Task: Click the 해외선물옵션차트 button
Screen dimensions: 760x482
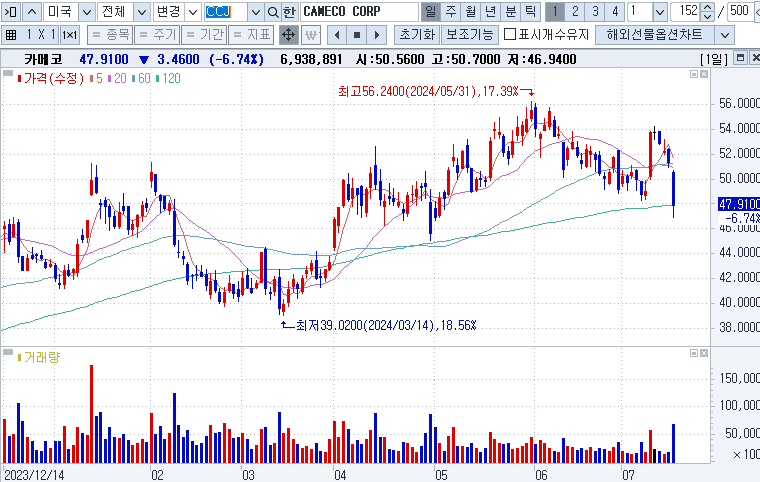Action: 655,35
